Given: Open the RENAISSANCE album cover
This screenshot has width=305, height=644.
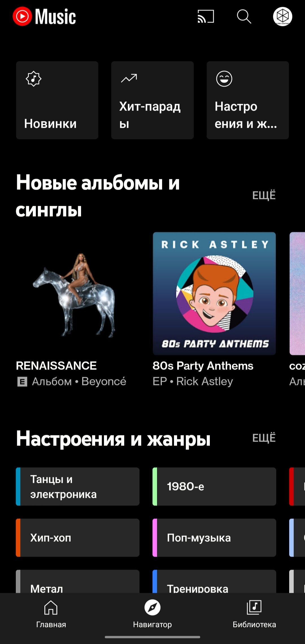Looking at the screenshot, I should tap(77, 293).
